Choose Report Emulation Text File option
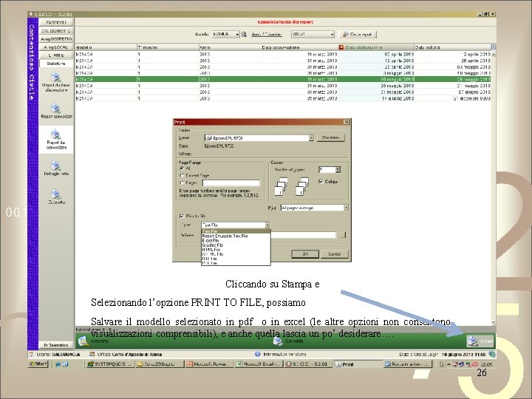 pyautogui.click(x=236, y=236)
